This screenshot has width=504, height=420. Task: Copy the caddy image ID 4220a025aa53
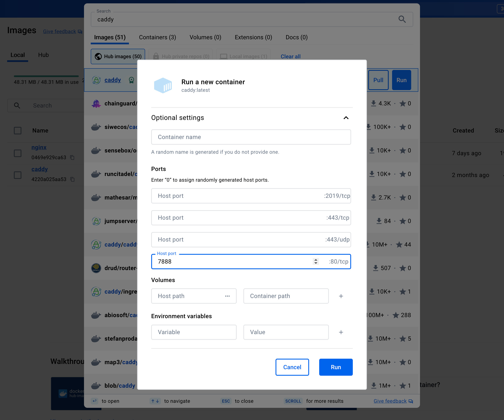pos(72,179)
